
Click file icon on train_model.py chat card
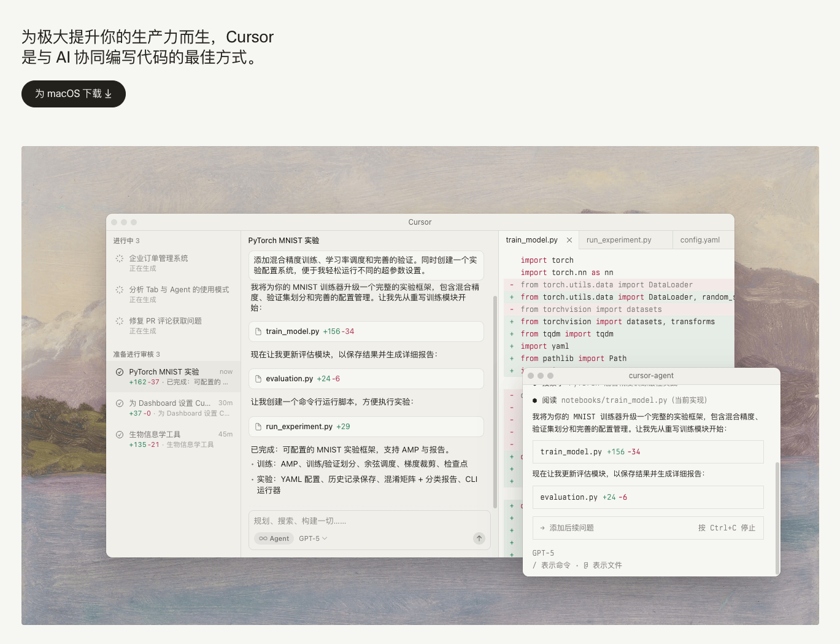tap(258, 332)
